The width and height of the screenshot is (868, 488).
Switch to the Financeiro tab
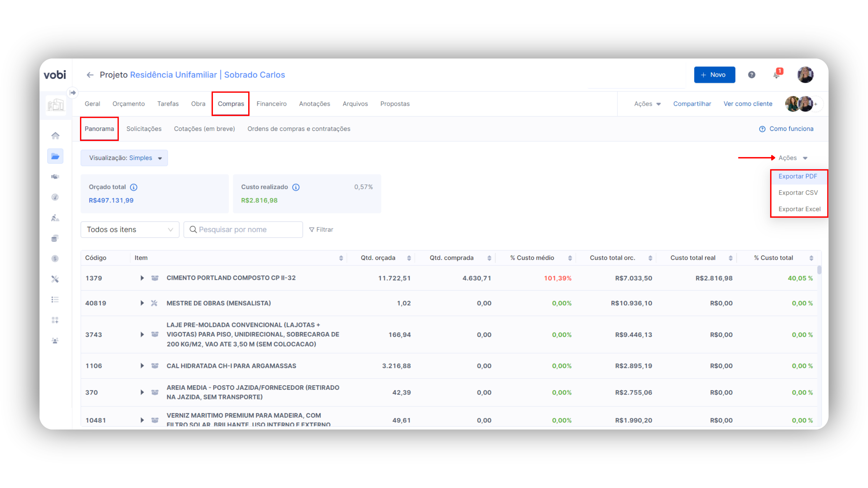[x=271, y=104]
